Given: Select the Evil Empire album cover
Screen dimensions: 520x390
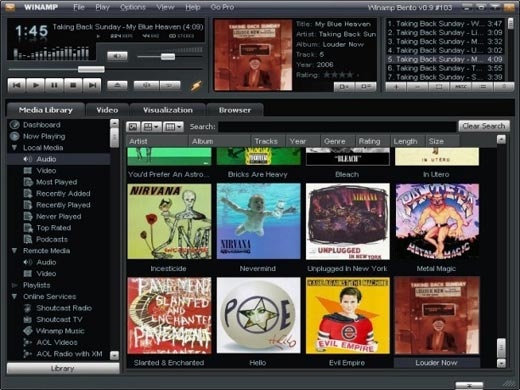Looking at the screenshot, I should [348, 315].
